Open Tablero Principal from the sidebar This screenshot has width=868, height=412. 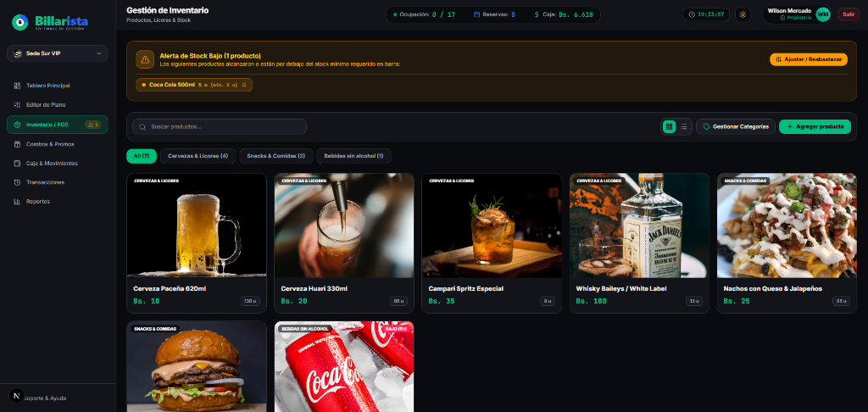pos(58,86)
